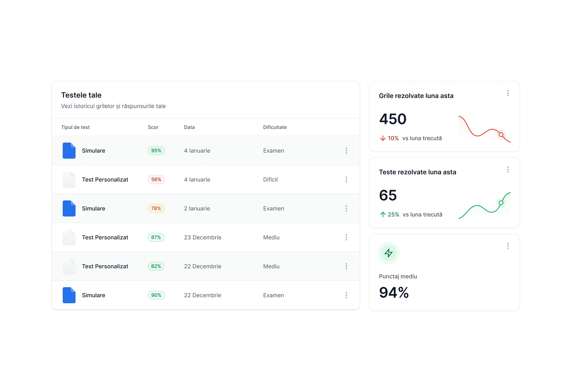Viewport: 571px width, 392px height.
Task: Click the red down arrow beside 10%
Action: tap(383, 138)
